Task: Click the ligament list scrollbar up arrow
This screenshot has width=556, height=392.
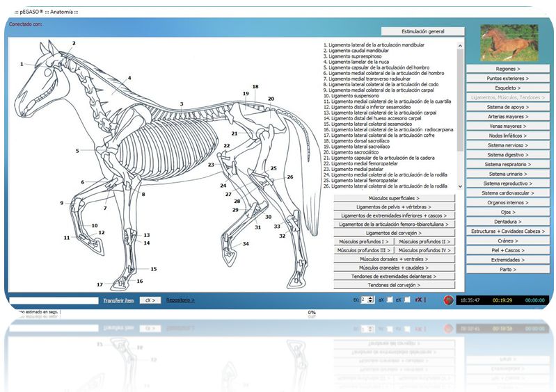Action: pyautogui.click(x=460, y=46)
